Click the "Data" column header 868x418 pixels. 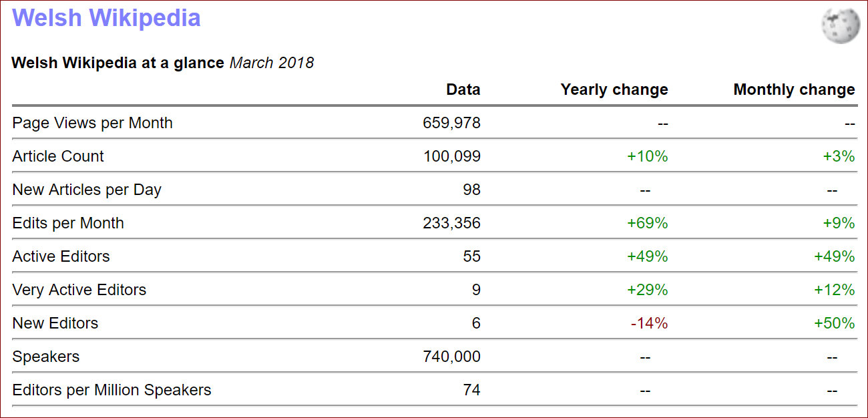pyautogui.click(x=463, y=89)
